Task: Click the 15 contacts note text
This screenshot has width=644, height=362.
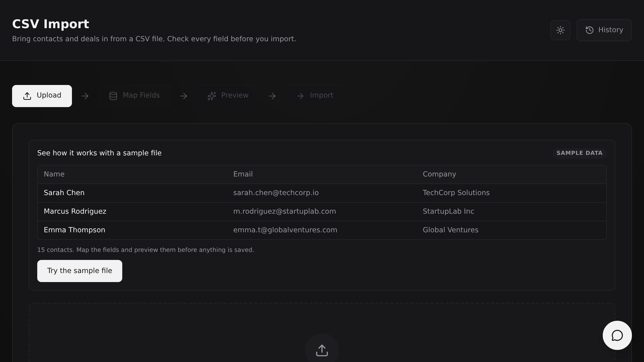Action: point(146,250)
